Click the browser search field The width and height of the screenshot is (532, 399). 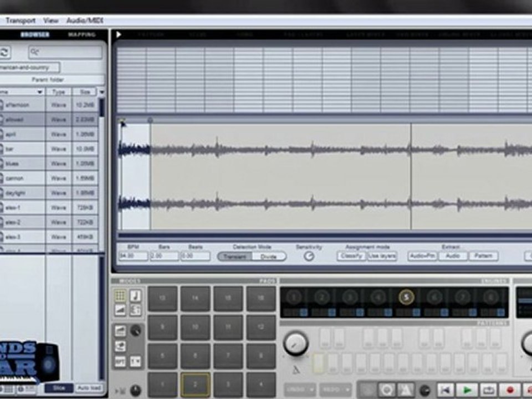pyautogui.click(x=65, y=52)
